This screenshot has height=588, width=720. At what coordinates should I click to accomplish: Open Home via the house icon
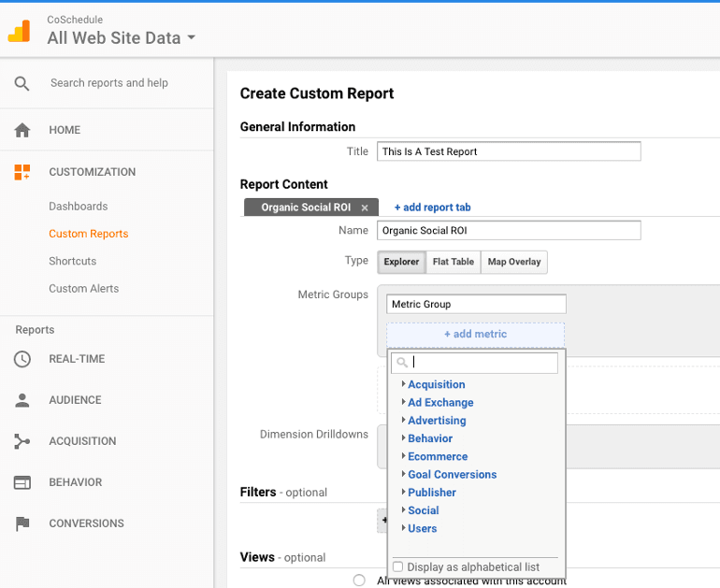tap(22, 130)
